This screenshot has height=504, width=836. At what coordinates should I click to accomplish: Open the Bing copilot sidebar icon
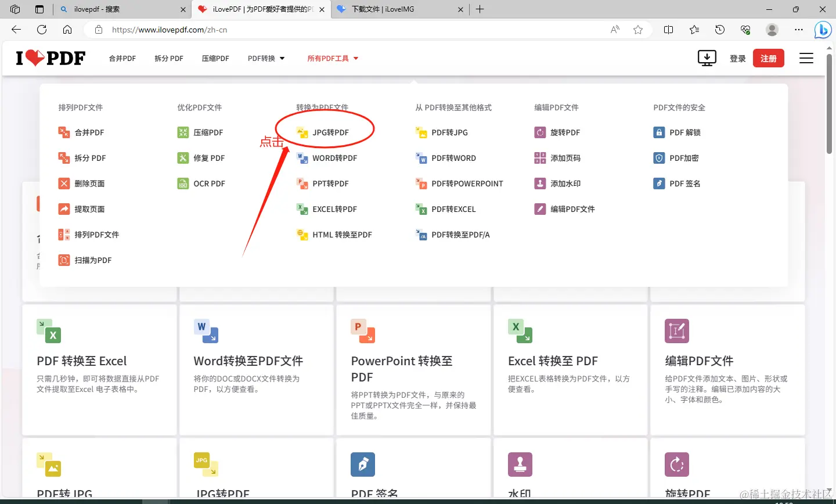[x=823, y=30]
